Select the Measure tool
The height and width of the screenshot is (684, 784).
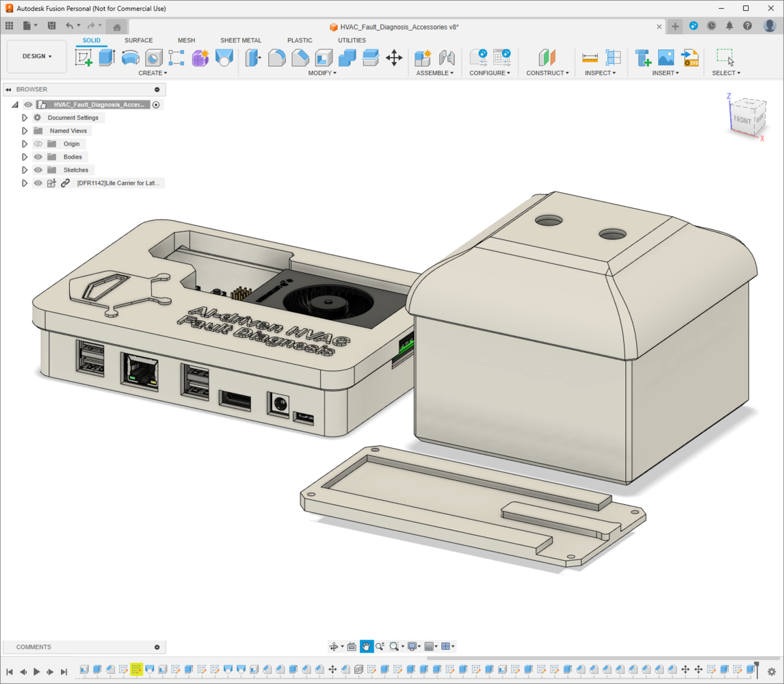coord(590,57)
